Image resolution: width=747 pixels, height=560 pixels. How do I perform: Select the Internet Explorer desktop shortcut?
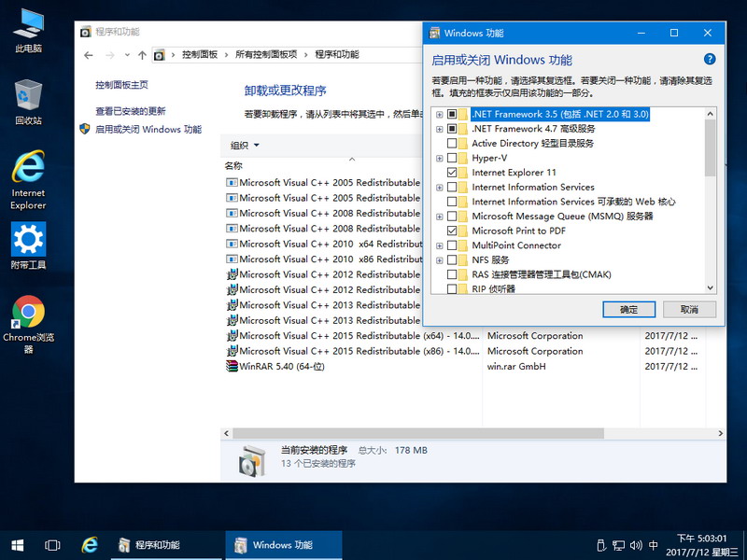pos(28,180)
